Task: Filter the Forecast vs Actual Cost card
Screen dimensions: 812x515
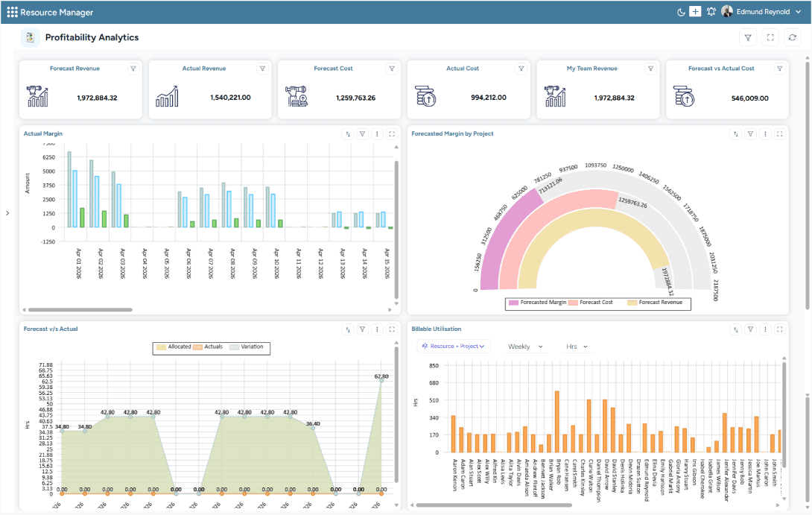Action: tap(779, 69)
